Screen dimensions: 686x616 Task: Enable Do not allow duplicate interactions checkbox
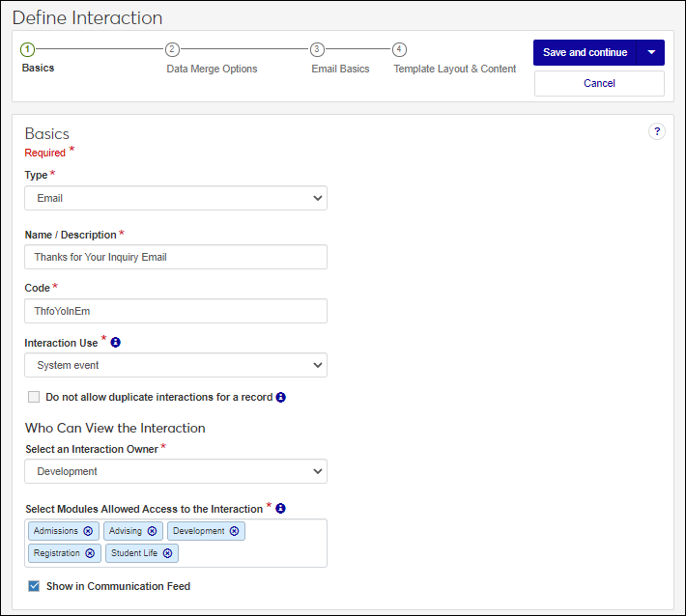[34, 397]
